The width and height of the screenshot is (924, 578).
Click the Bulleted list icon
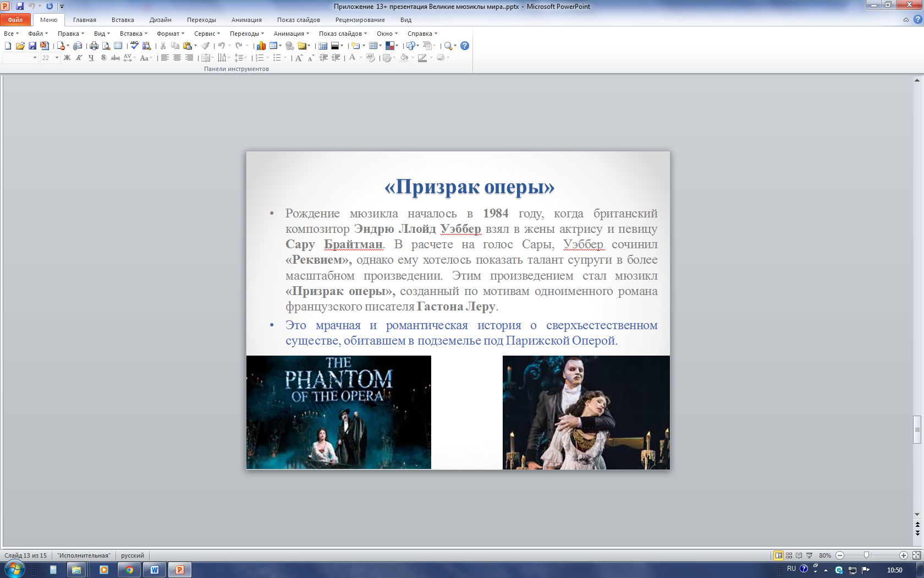[277, 58]
